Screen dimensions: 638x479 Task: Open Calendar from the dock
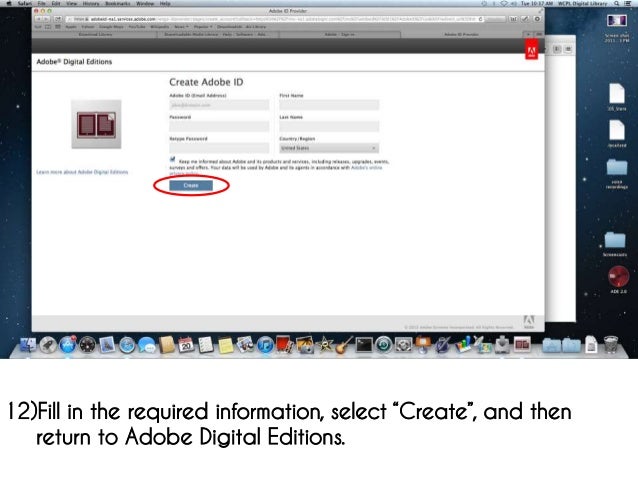click(186, 345)
